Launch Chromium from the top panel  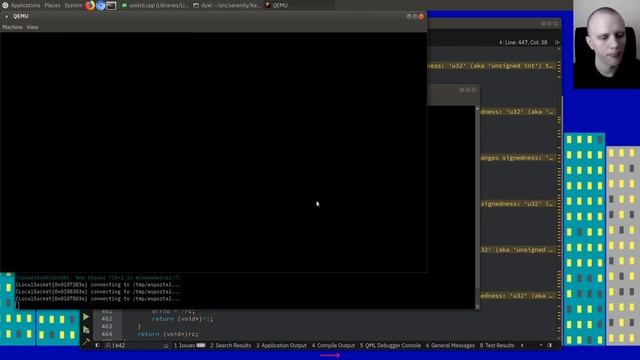pyautogui.click(x=100, y=5)
